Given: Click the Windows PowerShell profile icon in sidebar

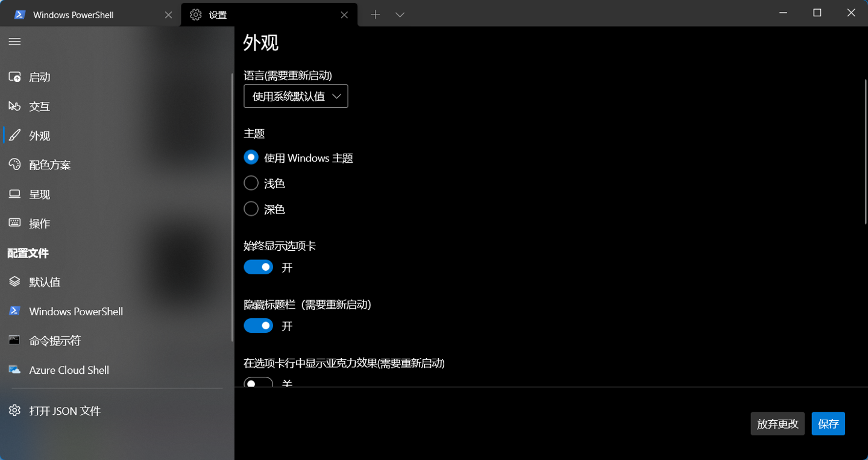Looking at the screenshot, I should [x=14, y=311].
